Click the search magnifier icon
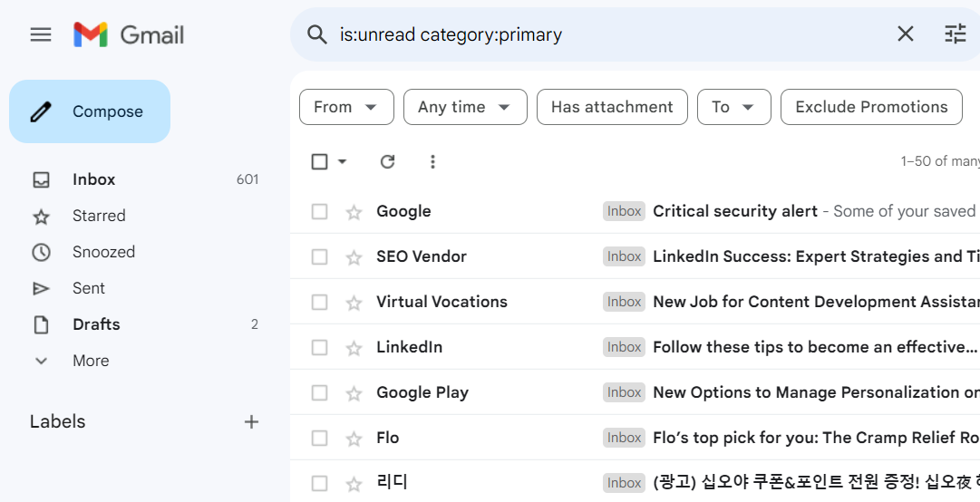The height and width of the screenshot is (502, 980). [x=317, y=34]
